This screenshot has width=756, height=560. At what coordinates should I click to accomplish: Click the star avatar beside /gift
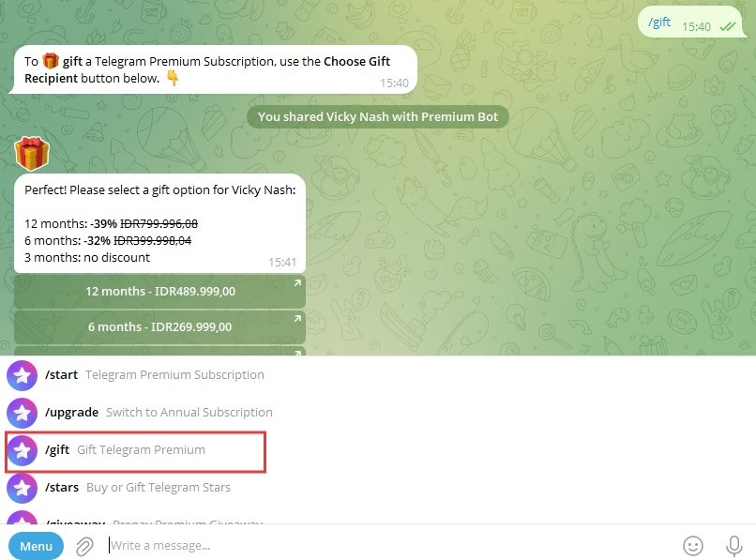(22, 450)
